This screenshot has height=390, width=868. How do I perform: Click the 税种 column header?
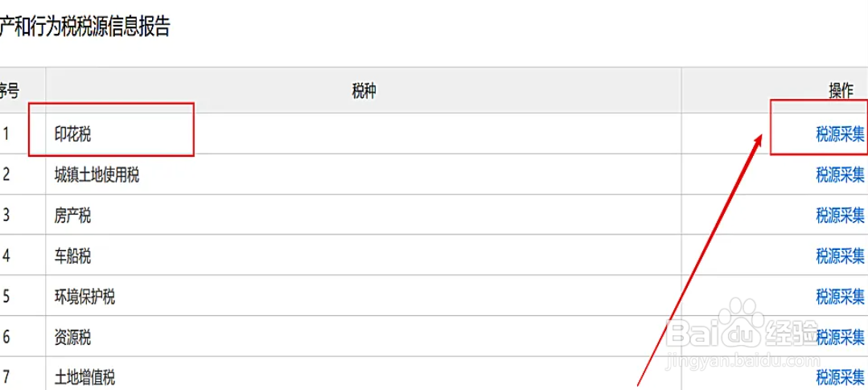[x=364, y=92]
